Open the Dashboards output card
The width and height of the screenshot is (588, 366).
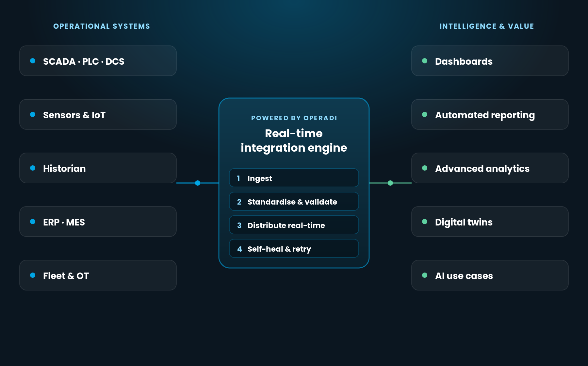pyautogui.click(x=490, y=61)
